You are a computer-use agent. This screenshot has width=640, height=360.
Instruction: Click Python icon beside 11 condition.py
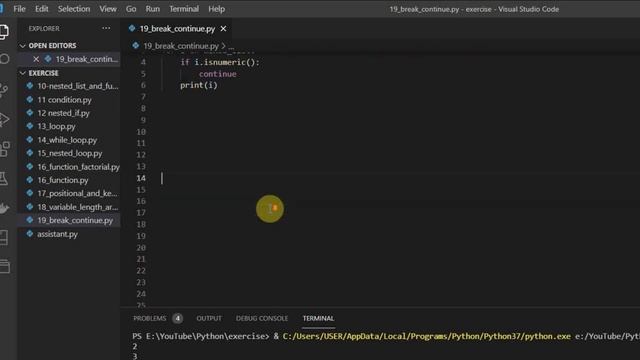30,99
